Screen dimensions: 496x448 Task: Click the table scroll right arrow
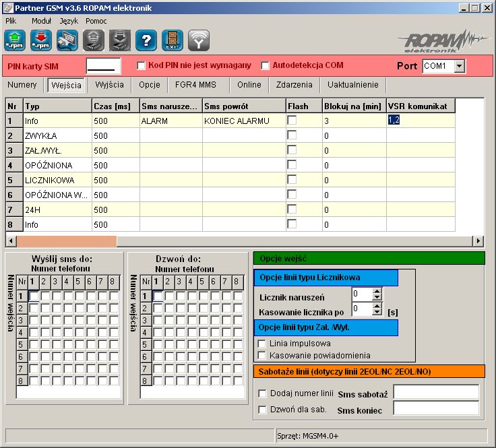tap(478, 241)
